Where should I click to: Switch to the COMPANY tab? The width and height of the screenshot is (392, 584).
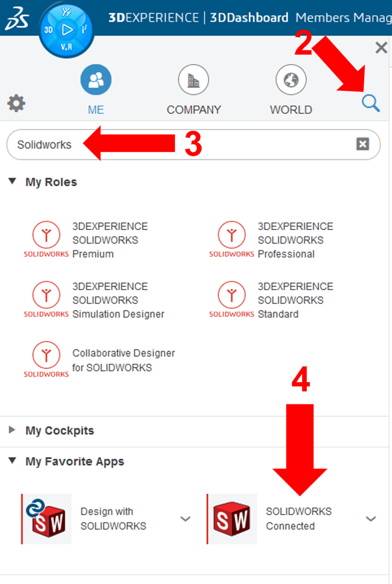194,79
